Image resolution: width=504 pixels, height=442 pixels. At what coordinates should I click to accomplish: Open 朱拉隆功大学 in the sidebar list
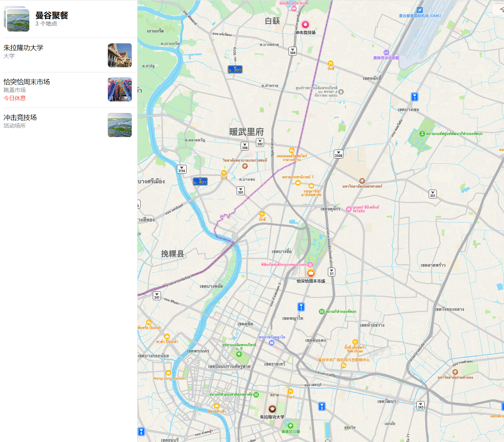69,55
